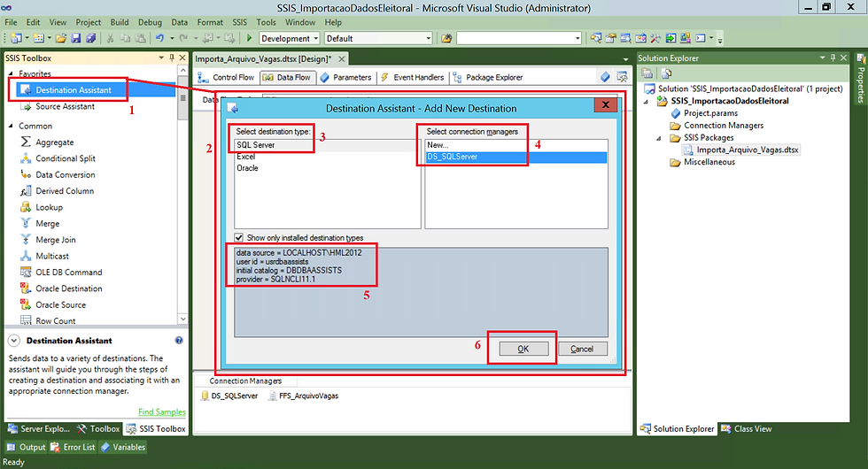Image resolution: width=868 pixels, height=469 pixels.
Task: Click the help icon beside Destination Assistant description
Action: pos(179,341)
